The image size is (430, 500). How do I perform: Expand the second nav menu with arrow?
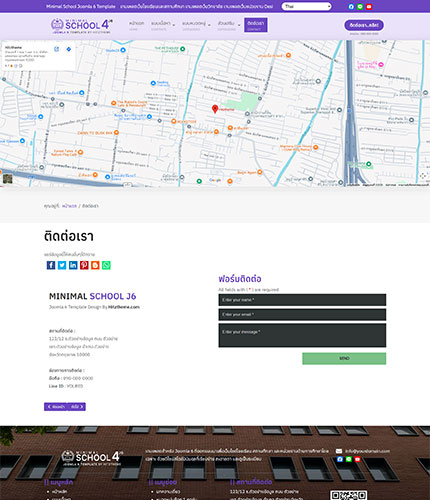click(x=163, y=25)
